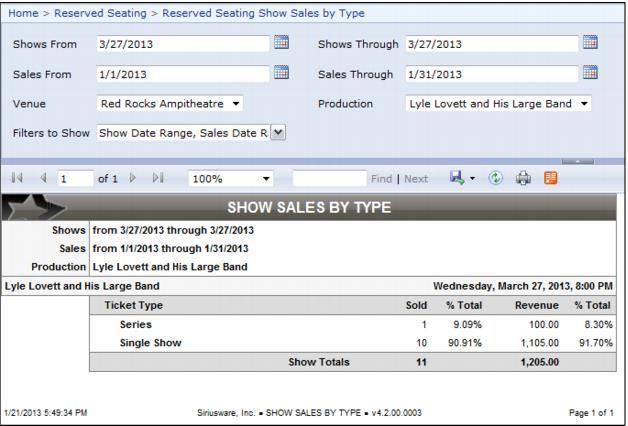Open the Sales From calendar picker
Viewport: 628px width, 426px height.
point(281,73)
